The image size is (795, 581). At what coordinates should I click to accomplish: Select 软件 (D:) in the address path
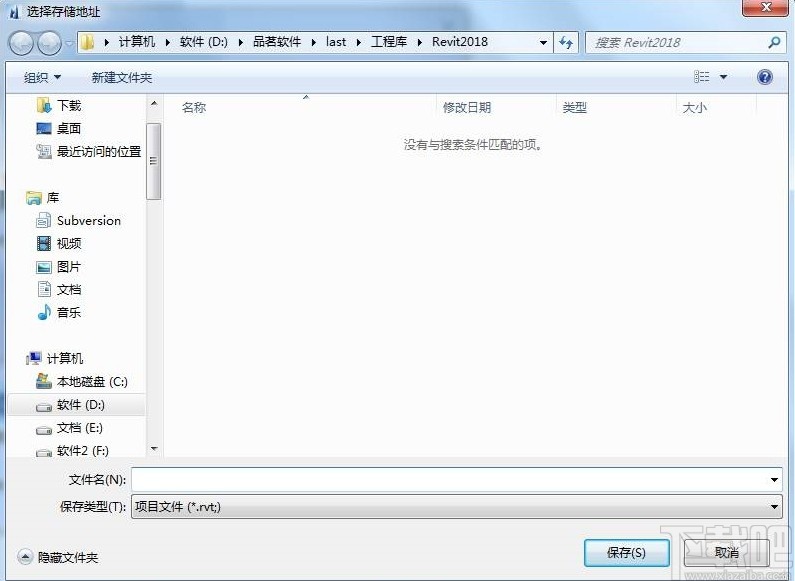(x=204, y=42)
